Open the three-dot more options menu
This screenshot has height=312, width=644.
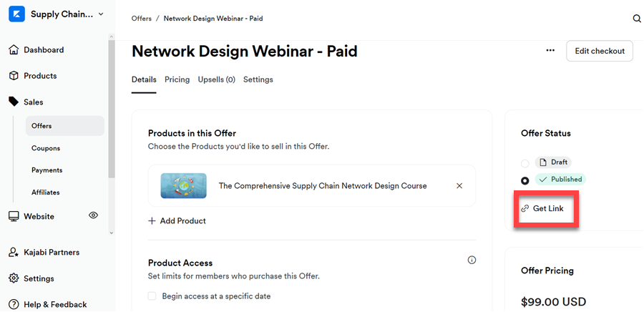click(550, 51)
